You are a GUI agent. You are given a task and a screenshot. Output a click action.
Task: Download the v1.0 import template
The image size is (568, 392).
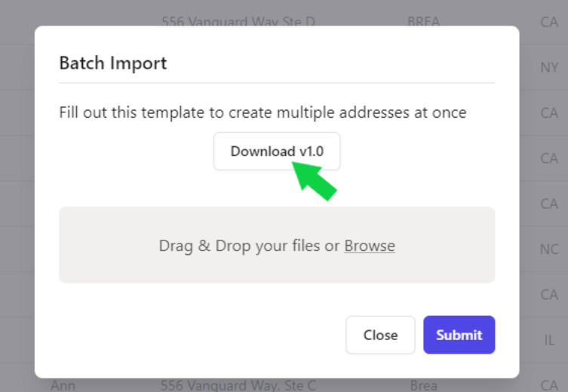tap(277, 151)
